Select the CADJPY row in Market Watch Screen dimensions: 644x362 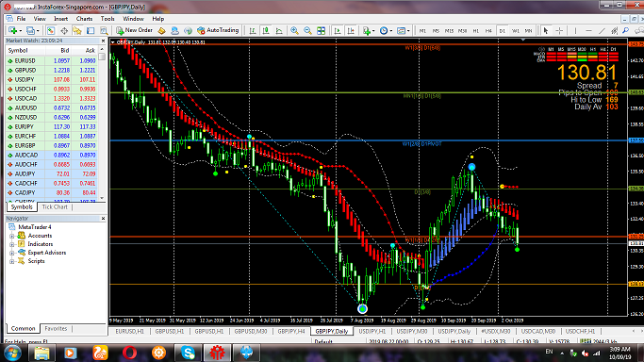(52, 193)
